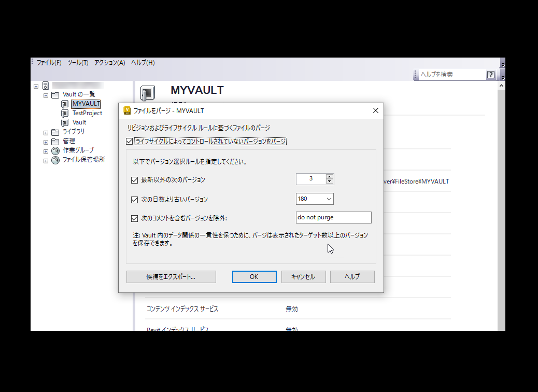Collapse the Vault の一覧 node
The width and height of the screenshot is (538, 392).
(x=46, y=95)
